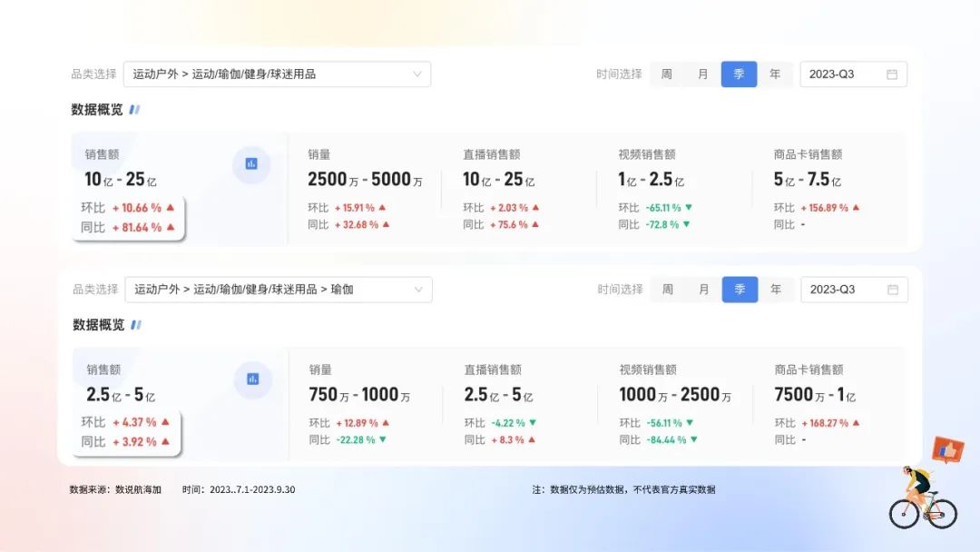Open chart icon in upper 销售额 card
The image size is (980, 552).
coord(251,163)
